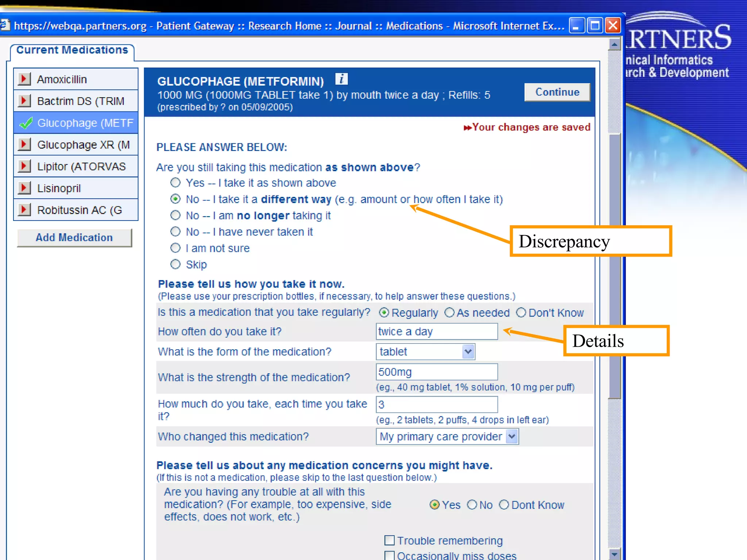Viewport: 747px width, 560px height.
Task: Maximize the Internet Explorer window
Action: click(x=595, y=26)
